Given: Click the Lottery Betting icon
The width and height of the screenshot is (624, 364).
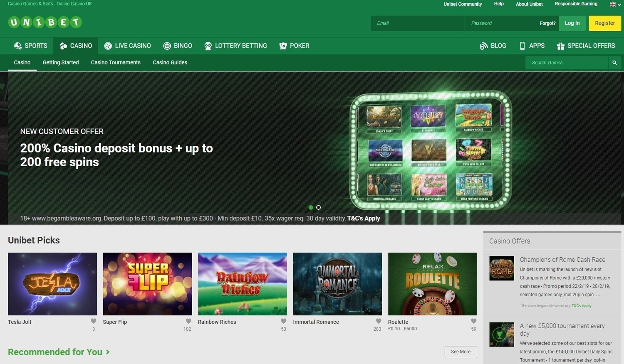Looking at the screenshot, I should (208, 46).
